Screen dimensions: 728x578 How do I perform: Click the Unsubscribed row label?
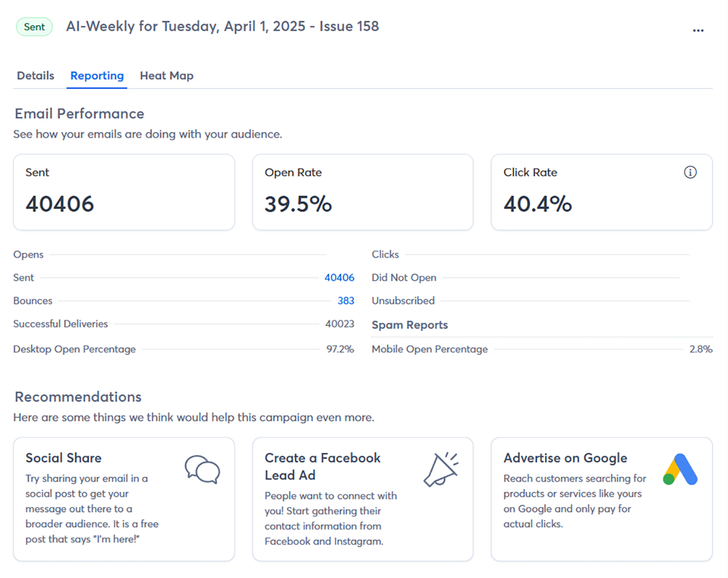403,301
